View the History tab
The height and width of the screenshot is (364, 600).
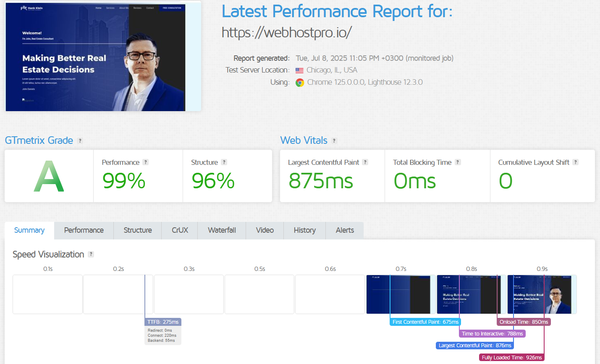[305, 230]
